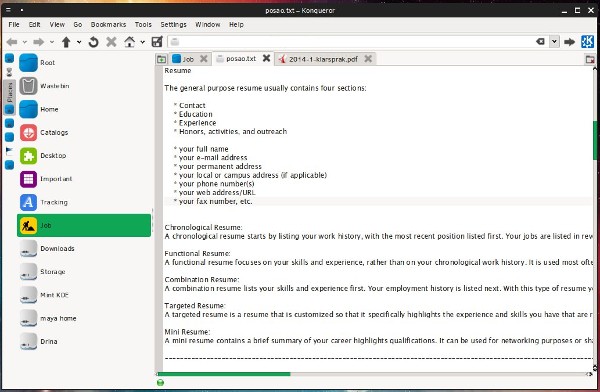Open the location bar history dropdown
This screenshot has width=600, height=392.
pyautogui.click(x=554, y=41)
